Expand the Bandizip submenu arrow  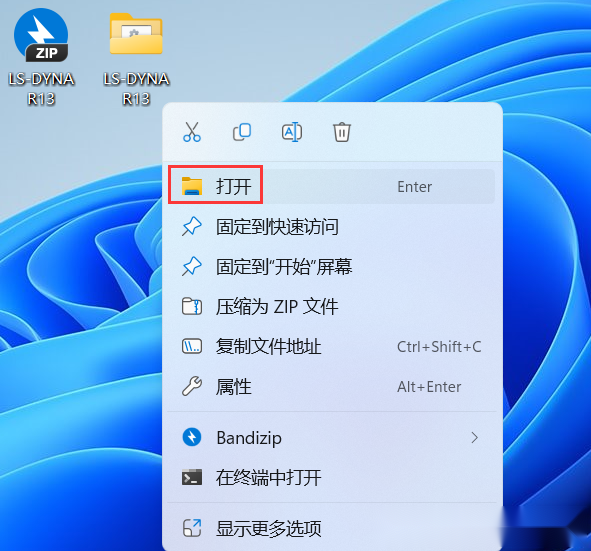(x=475, y=438)
